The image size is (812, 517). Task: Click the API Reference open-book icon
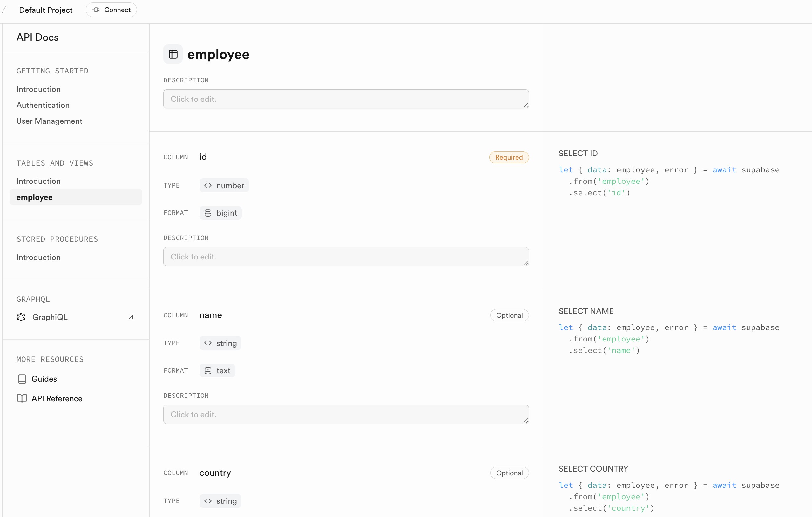point(22,398)
